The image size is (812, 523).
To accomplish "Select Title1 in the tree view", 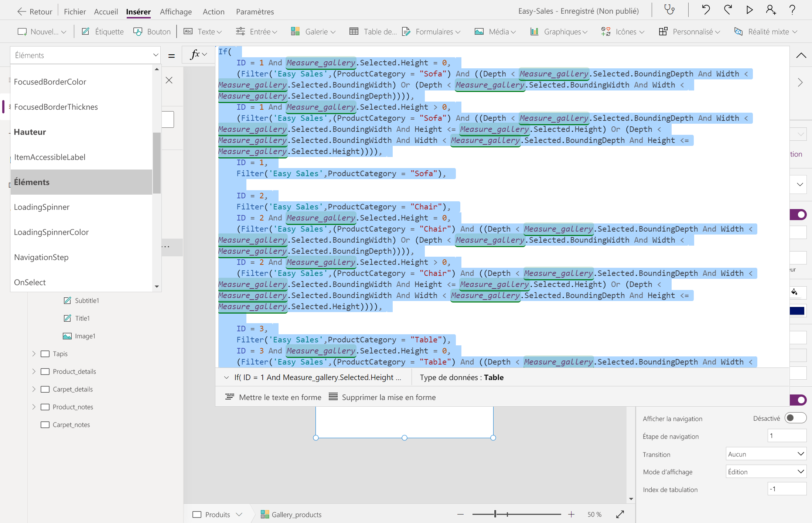I will (x=82, y=318).
